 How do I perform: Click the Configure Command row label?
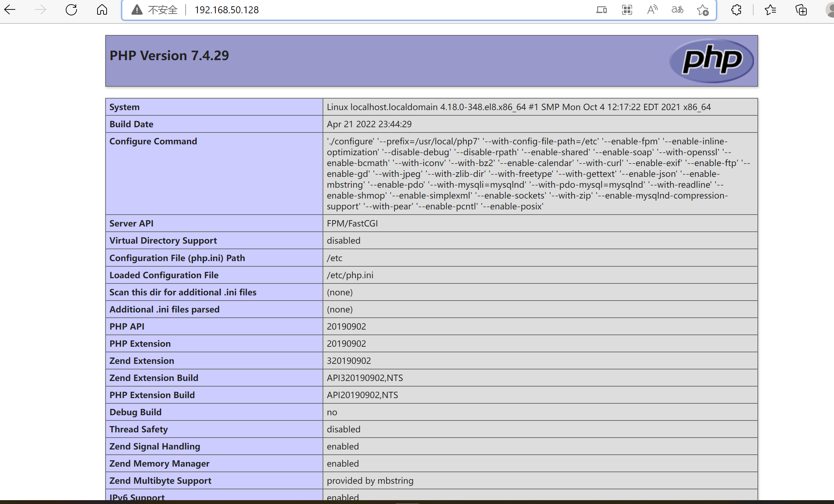click(153, 141)
